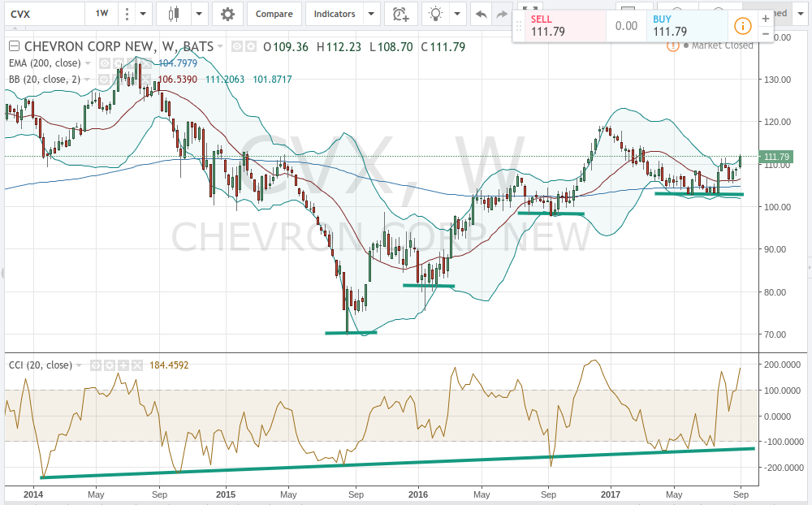812x505 pixels.
Task: Open the three-dot interval options menu
Action: pyautogui.click(x=127, y=14)
